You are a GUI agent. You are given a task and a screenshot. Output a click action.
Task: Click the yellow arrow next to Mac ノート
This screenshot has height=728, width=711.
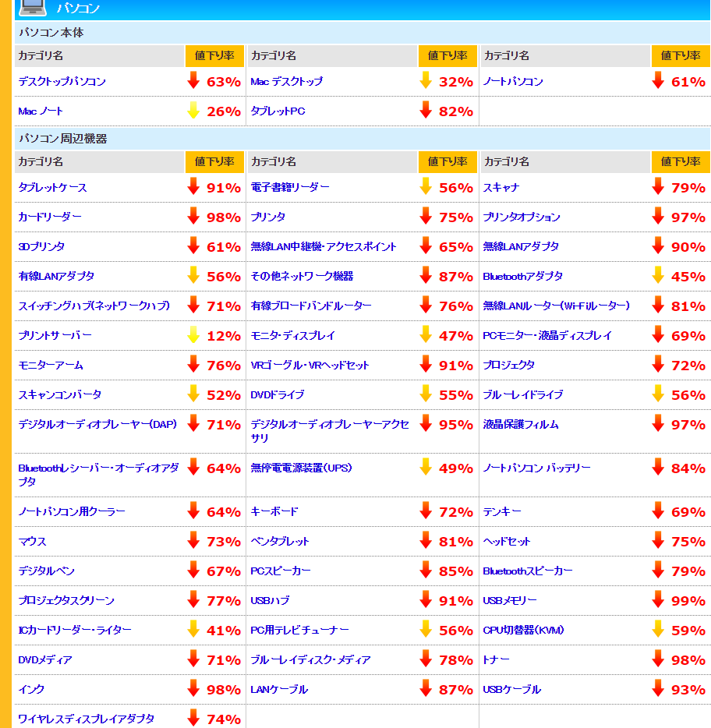click(193, 111)
